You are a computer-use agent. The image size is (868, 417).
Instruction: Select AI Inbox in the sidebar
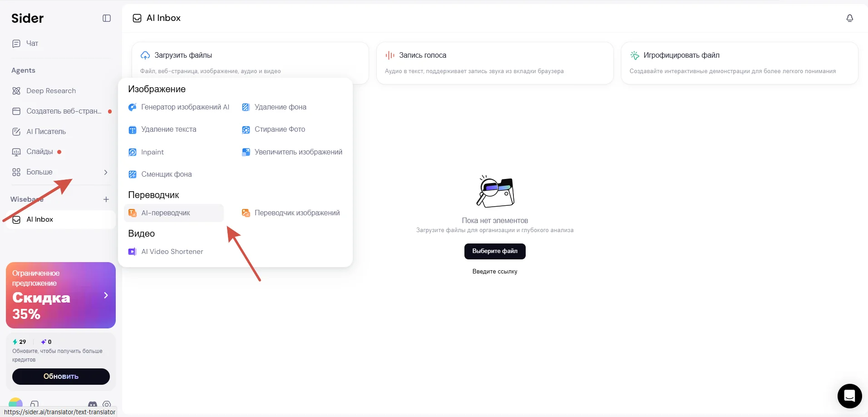pyautogui.click(x=61, y=219)
